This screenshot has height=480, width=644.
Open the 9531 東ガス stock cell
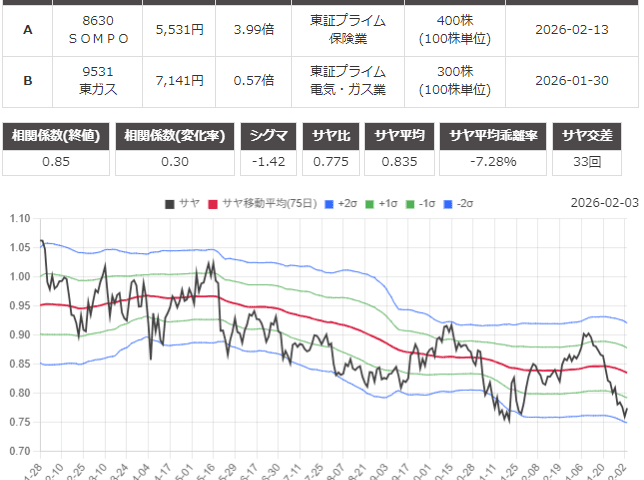pos(98,80)
